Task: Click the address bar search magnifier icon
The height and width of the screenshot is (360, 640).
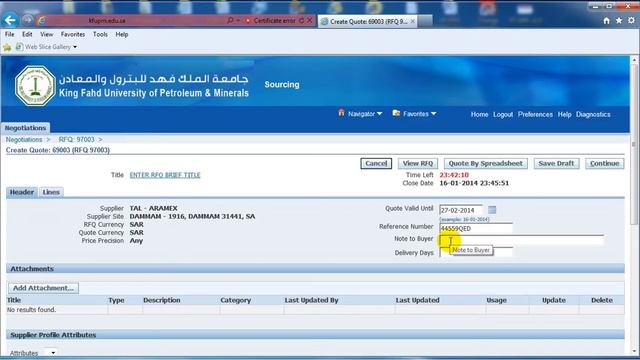Action: (x=230, y=20)
